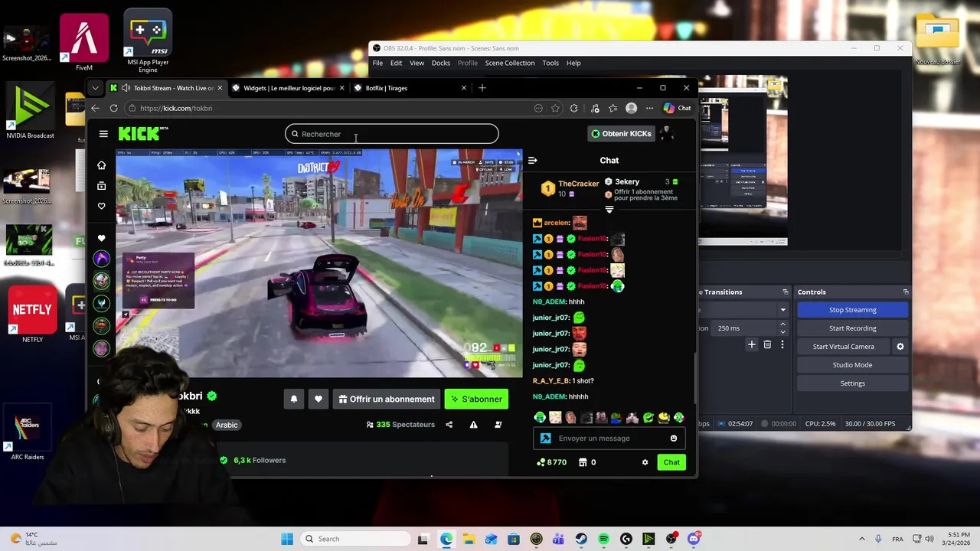Open following heart icon in Kick sidebar
Viewport: 980px width, 551px height.
click(x=101, y=206)
